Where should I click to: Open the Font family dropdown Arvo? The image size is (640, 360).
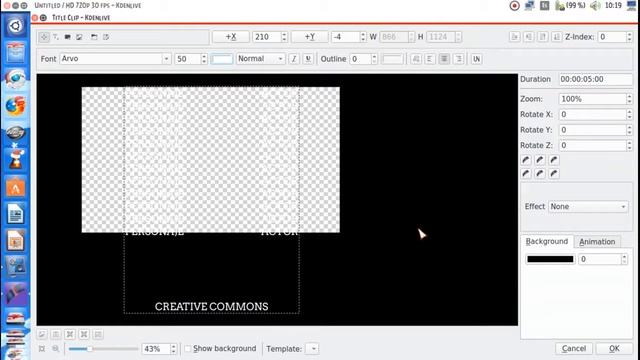click(x=116, y=59)
